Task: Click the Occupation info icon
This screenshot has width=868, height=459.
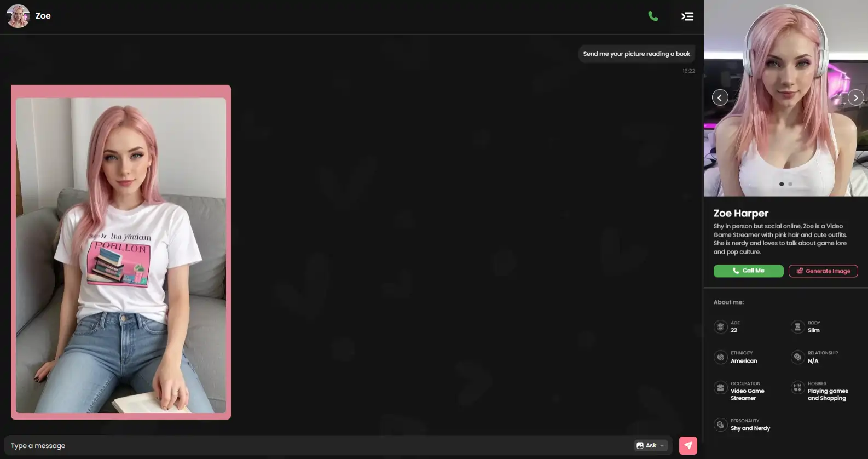Action: point(720,388)
